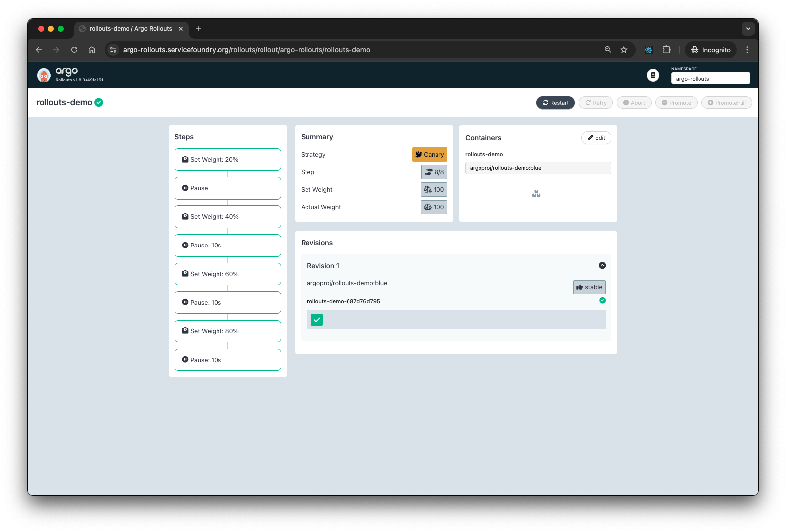Click the Actual Weight 100 badge
This screenshot has height=532, width=786.
[434, 207]
